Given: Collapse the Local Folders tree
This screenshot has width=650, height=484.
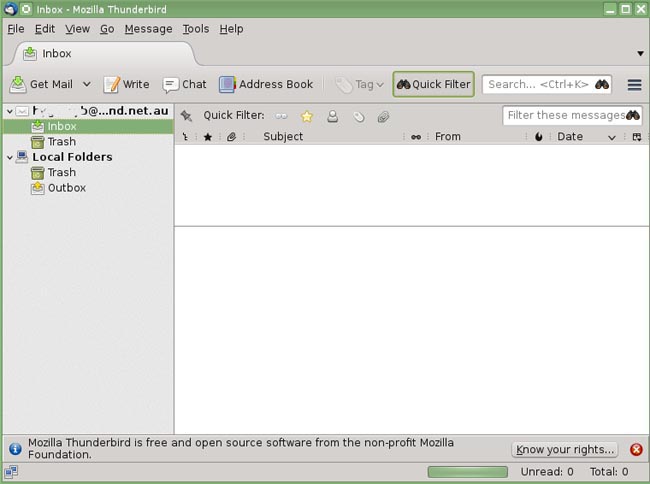Looking at the screenshot, I should click(10, 157).
